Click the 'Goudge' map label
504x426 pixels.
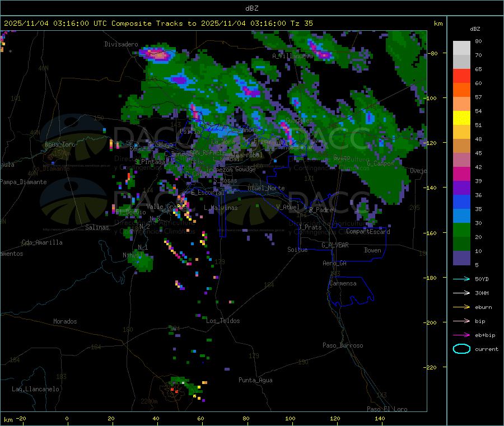(x=245, y=169)
